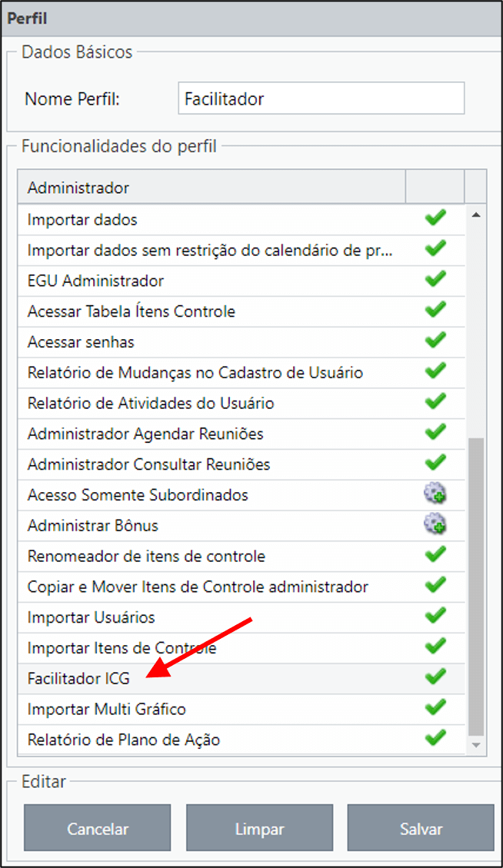Click green checkmark for EGU Administrador
The image size is (503, 868).
point(435,279)
